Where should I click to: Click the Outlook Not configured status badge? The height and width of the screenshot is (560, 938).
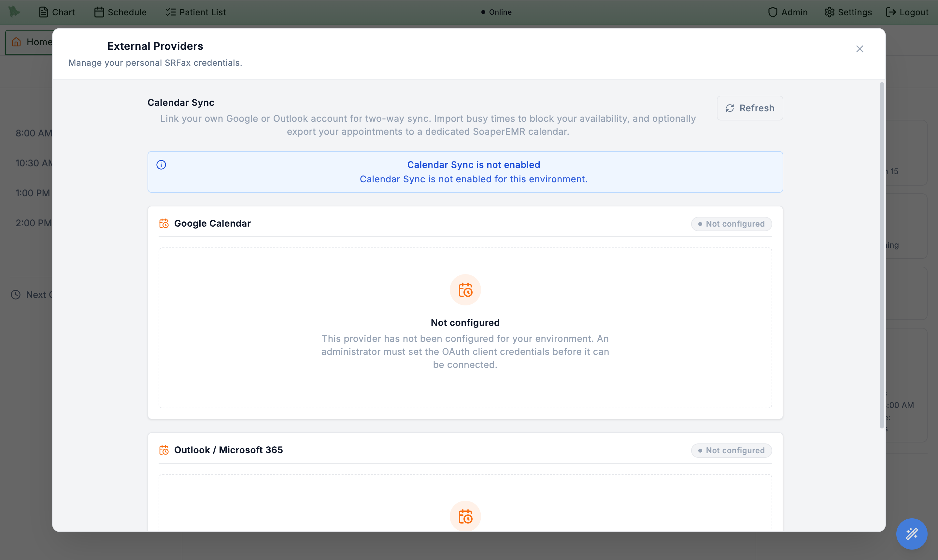(731, 450)
